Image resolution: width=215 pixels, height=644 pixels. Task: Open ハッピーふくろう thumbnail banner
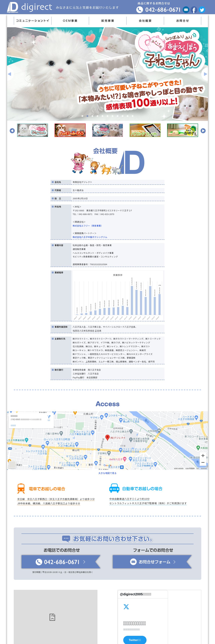[x=70, y=130]
